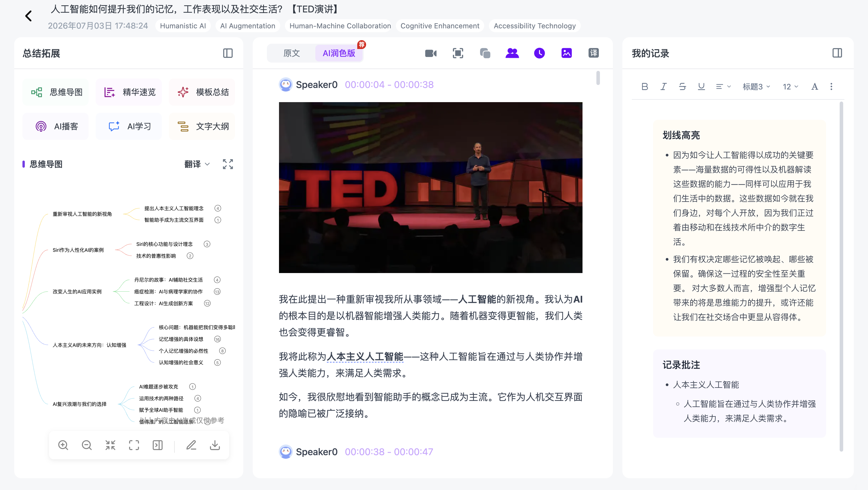Open the 文字大纲 card
This screenshot has height=490, width=868.
[x=202, y=126]
